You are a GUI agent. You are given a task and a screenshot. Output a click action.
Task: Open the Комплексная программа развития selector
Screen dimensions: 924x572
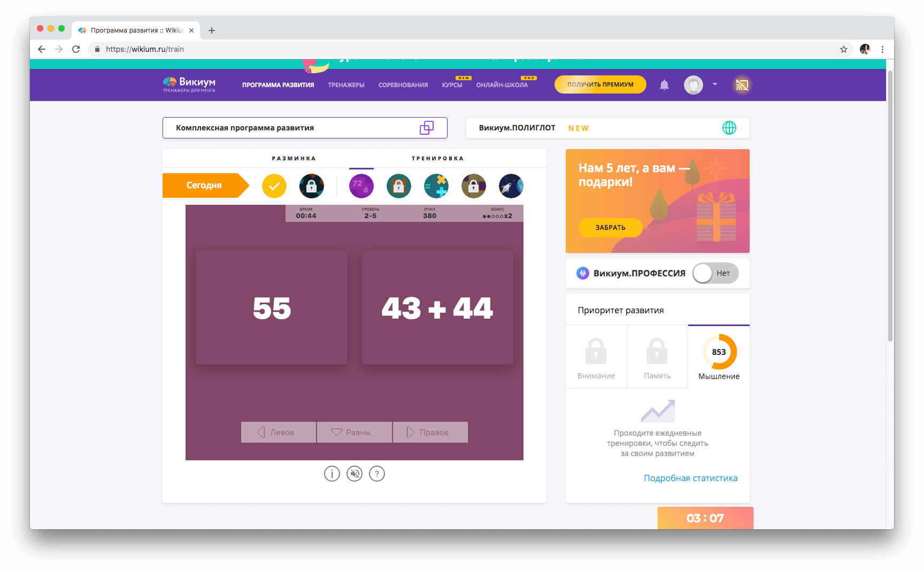[x=305, y=128]
